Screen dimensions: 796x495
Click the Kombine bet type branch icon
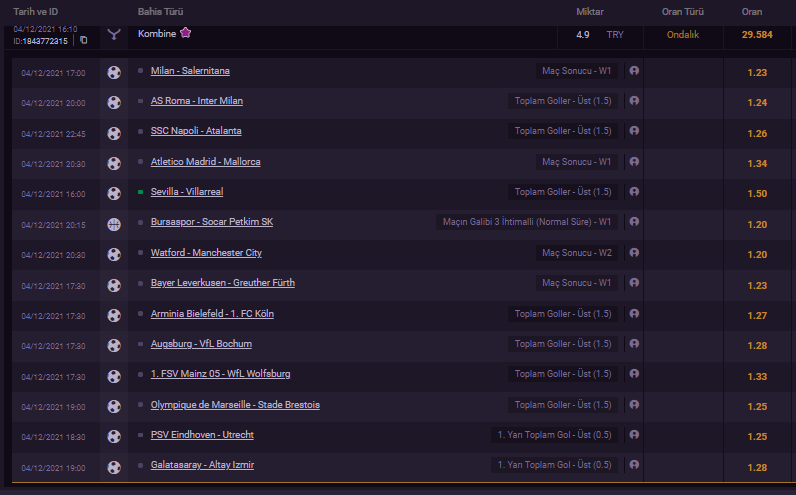114,35
